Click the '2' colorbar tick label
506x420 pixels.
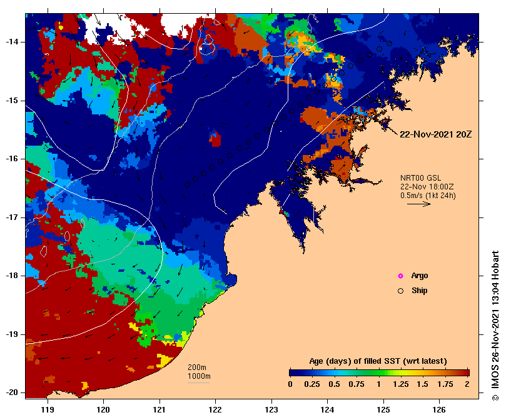click(x=467, y=384)
